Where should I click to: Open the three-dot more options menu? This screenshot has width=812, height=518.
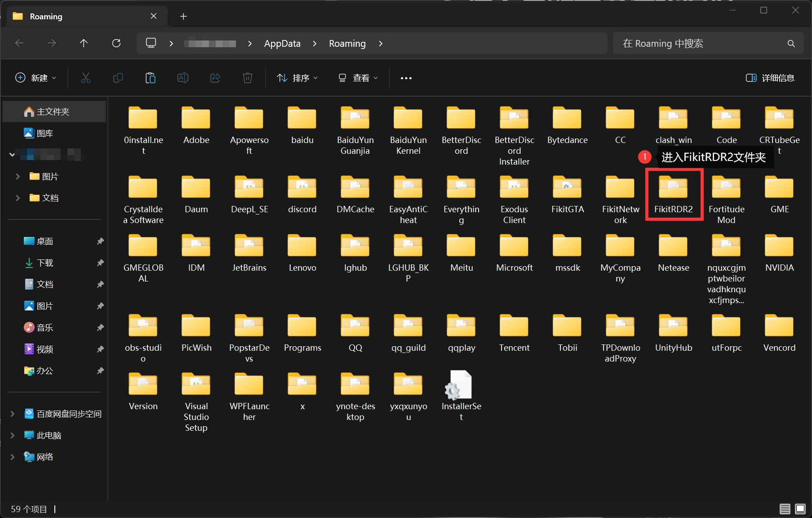[x=406, y=78]
